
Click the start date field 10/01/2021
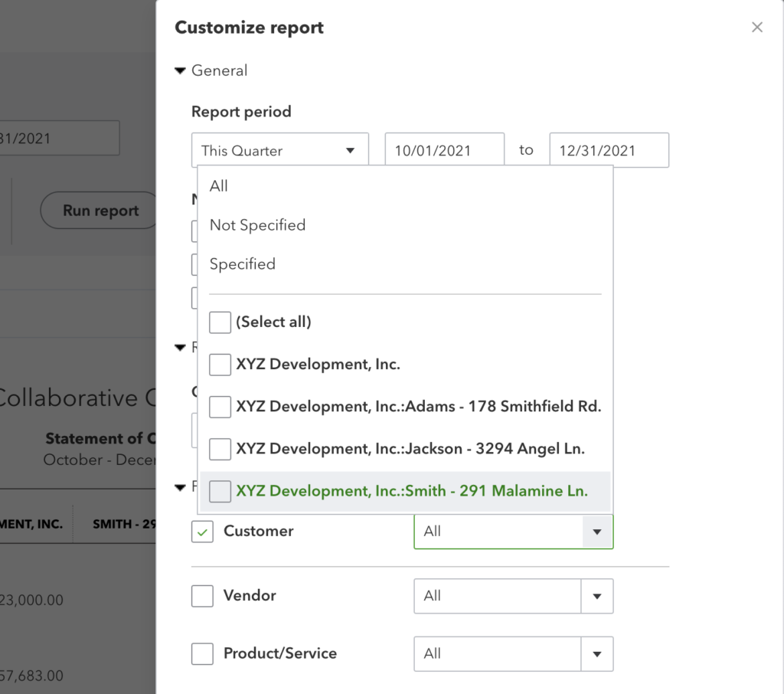coord(444,150)
